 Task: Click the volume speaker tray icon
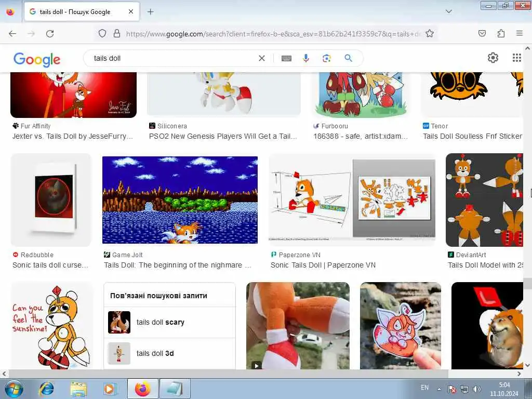(477, 389)
